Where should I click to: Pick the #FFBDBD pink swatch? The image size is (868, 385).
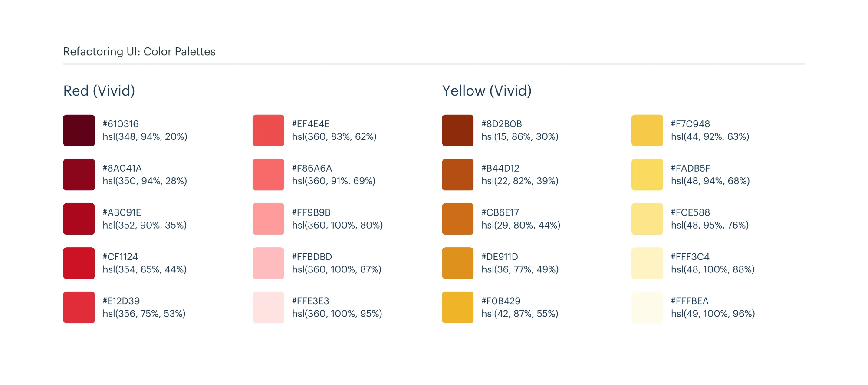click(x=268, y=263)
